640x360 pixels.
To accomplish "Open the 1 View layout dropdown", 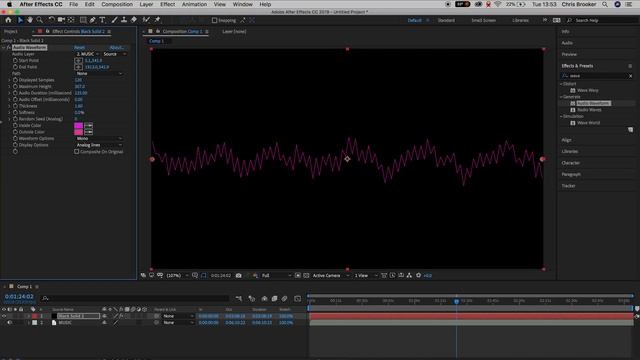I will click(x=366, y=276).
